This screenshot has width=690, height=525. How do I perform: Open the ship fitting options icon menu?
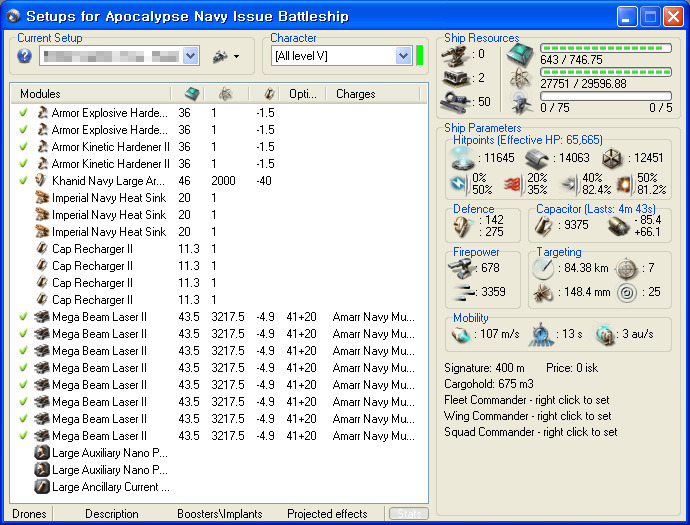click(220, 56)
